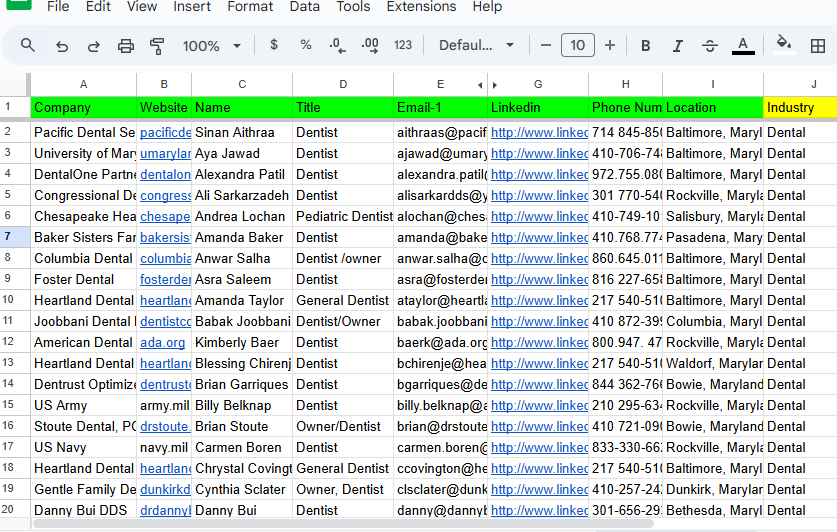
Task: Select the yellow Industry header cell
Action: point(800,107)
